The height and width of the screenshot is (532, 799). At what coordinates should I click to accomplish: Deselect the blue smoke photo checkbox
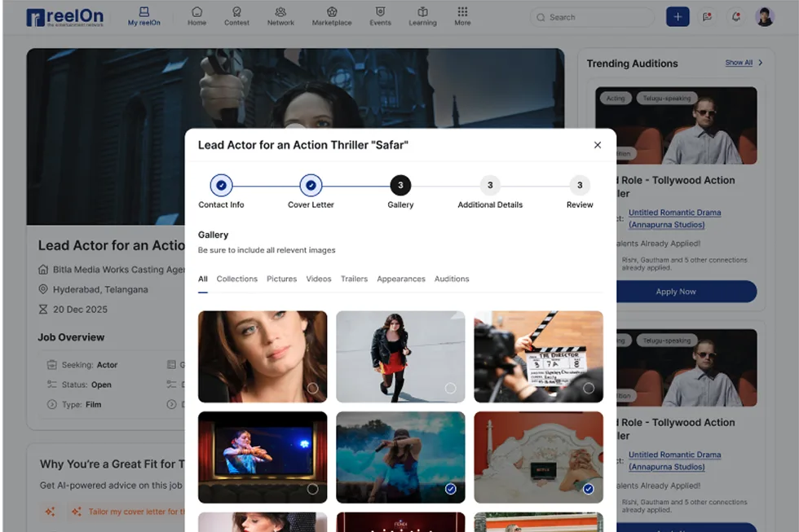451,489
